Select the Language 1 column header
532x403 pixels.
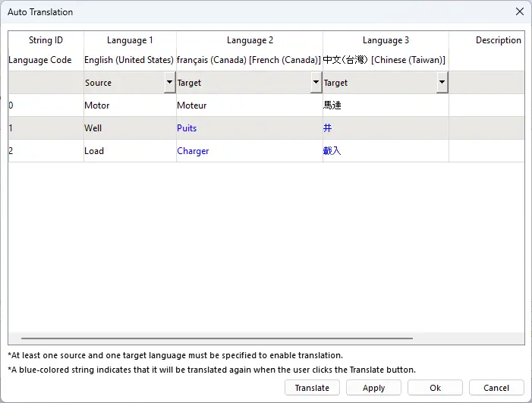pyautogui.click(x=130, y=40)
